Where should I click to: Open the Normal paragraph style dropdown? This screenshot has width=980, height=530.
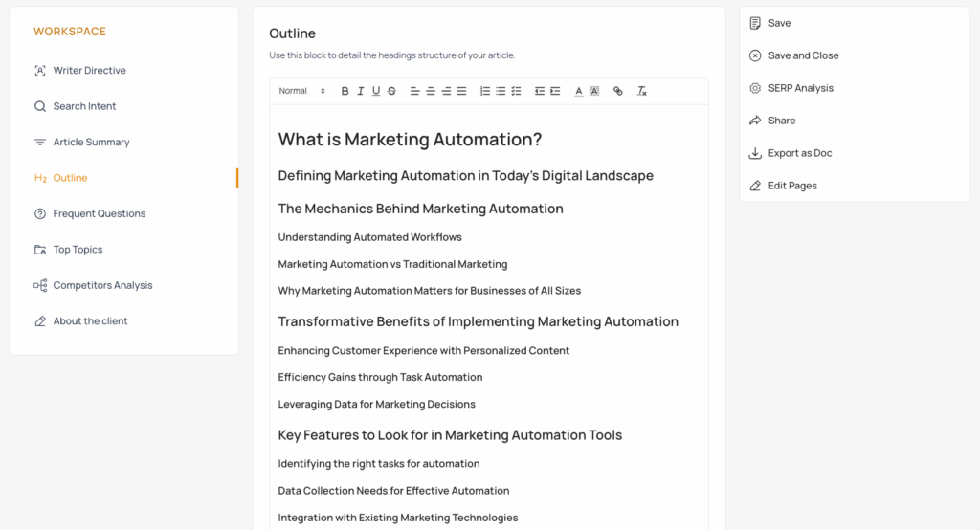(301, 91)
